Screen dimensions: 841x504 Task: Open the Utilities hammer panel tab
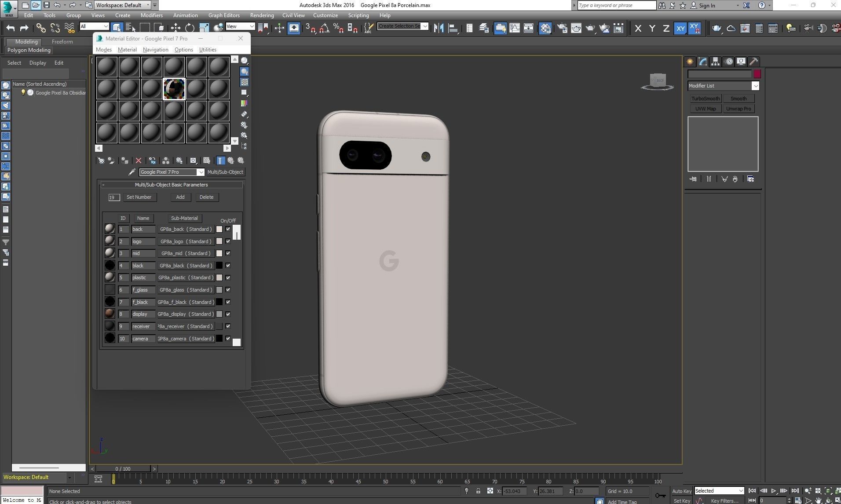753,62
